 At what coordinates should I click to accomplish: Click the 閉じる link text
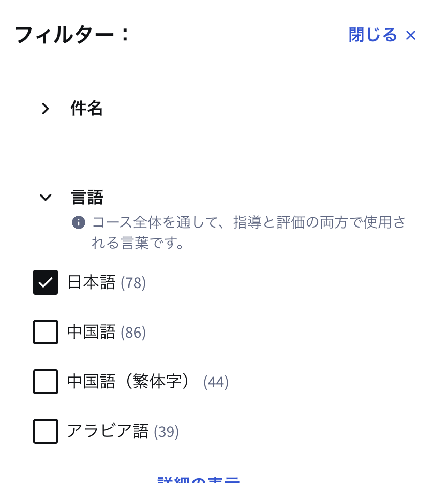372,35
